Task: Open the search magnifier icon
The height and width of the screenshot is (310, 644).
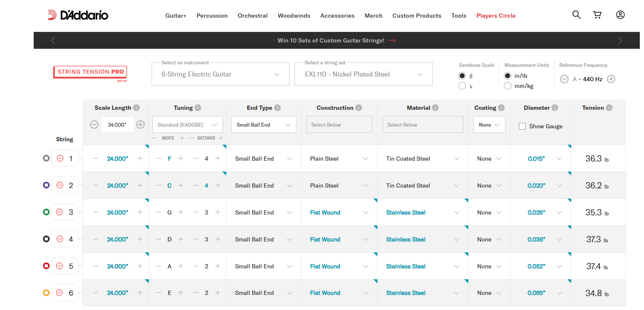Action: [576, 15]
